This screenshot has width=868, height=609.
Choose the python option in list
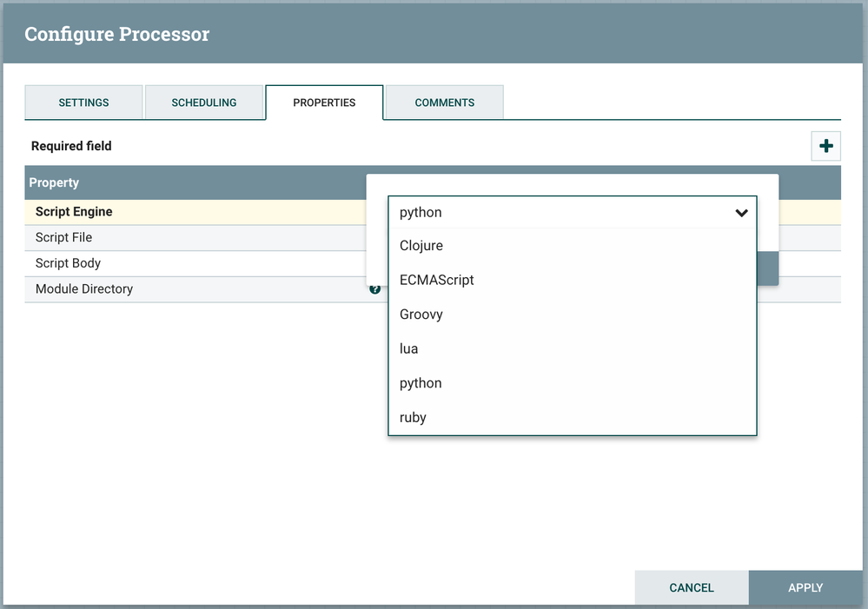(x=421, y=383)
